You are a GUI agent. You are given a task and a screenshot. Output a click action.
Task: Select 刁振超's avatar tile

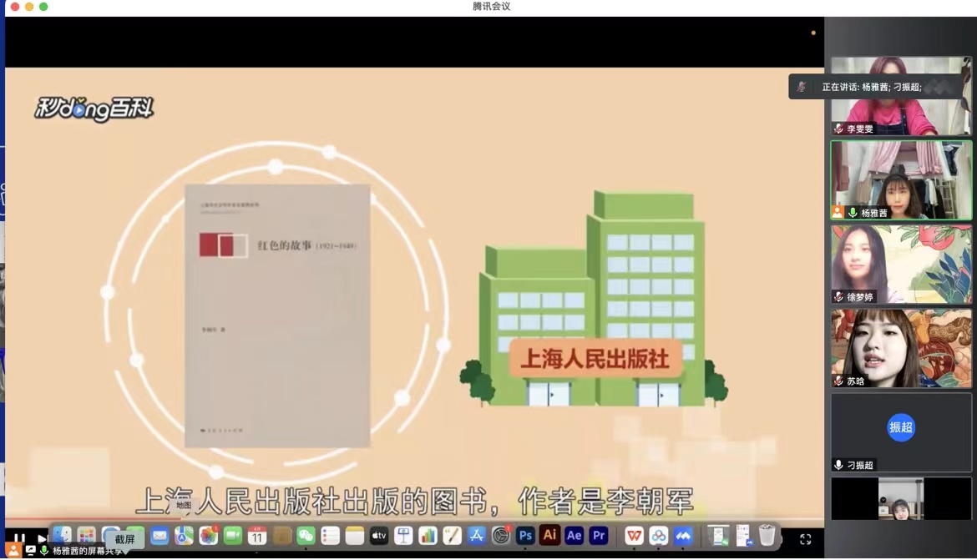pyautogui.click(x=901, y=432)
